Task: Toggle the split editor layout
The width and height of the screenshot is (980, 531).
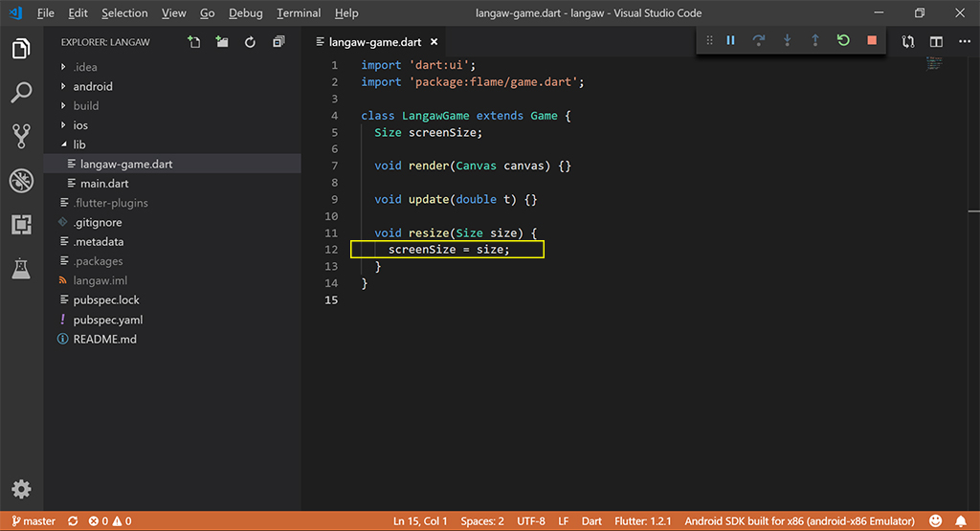Action: 936,42
